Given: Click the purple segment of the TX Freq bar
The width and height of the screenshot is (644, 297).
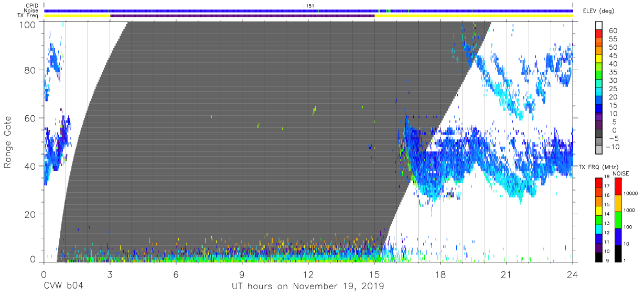Looking at the screenshot, I should coord(242,16).
